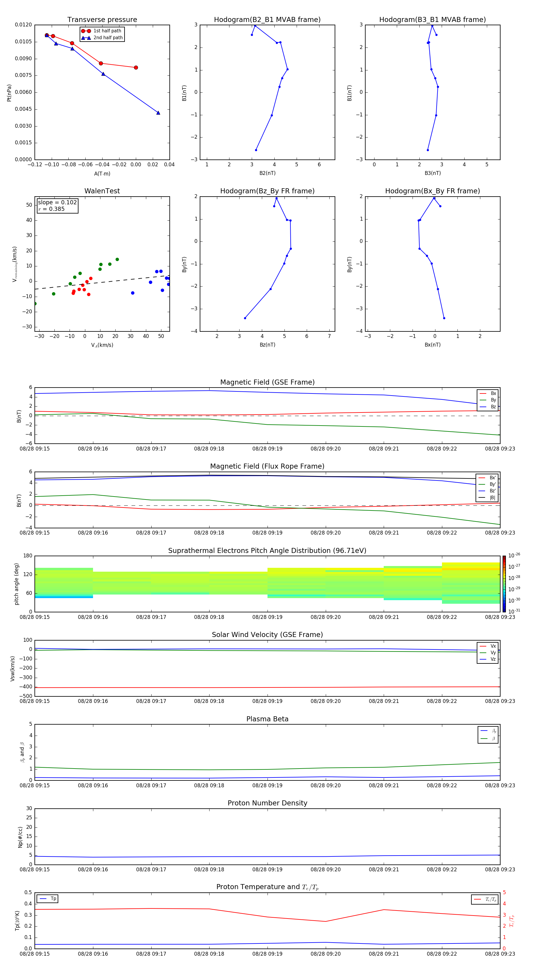Viewport: 535px width, 980px height.
Task: Click the "slope = 0.102" annotation
Action: coord(57,203)
